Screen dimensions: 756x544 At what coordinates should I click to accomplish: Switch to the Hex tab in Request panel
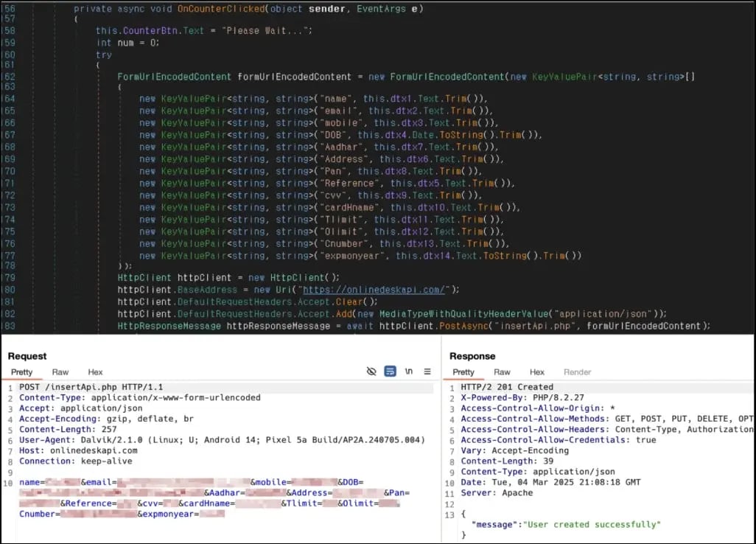pos(95,372)
